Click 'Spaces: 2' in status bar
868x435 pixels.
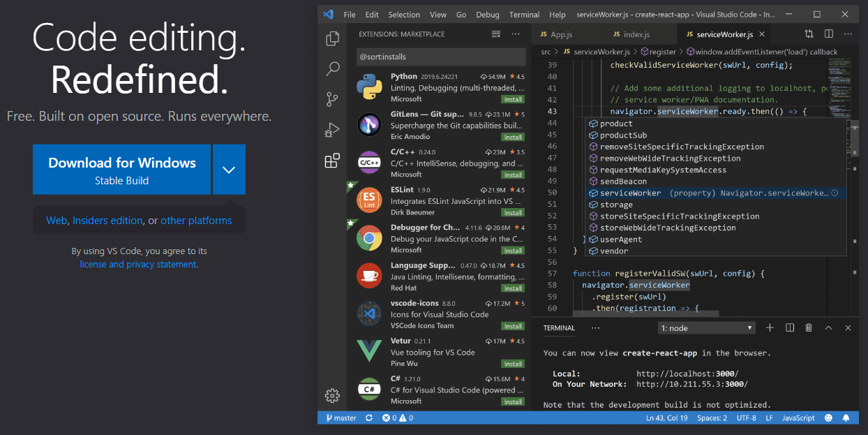(x=712, y=418)
